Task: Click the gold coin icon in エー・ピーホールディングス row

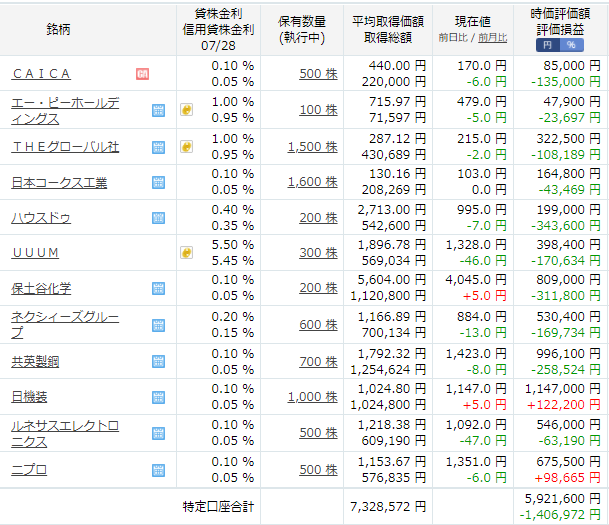Action: click(x=186, y=110)
